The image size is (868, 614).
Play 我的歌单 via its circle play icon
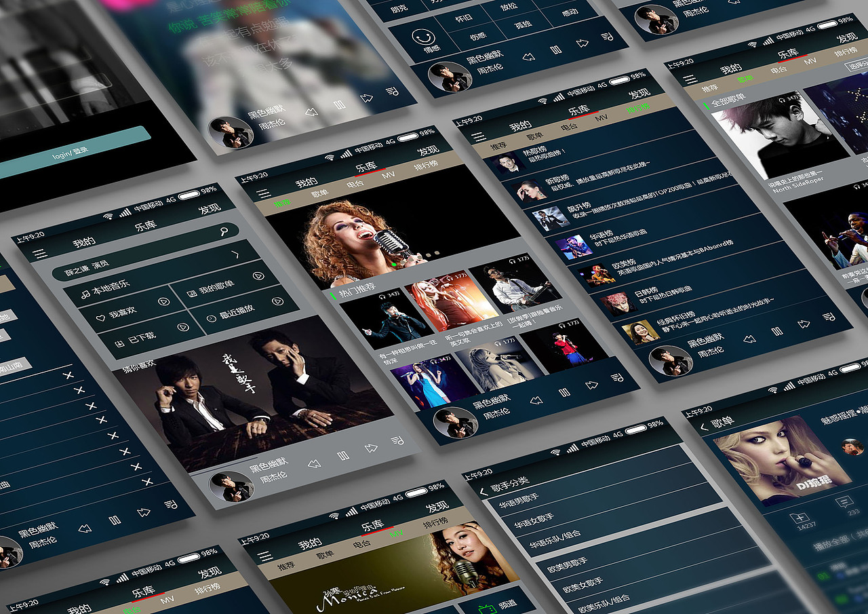(258, 275)
